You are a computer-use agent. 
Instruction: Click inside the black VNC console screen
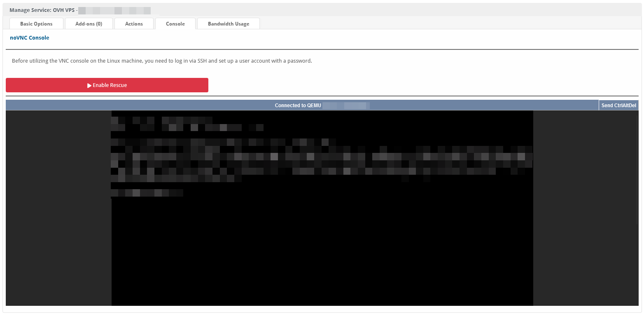click(x=322, y=208)
